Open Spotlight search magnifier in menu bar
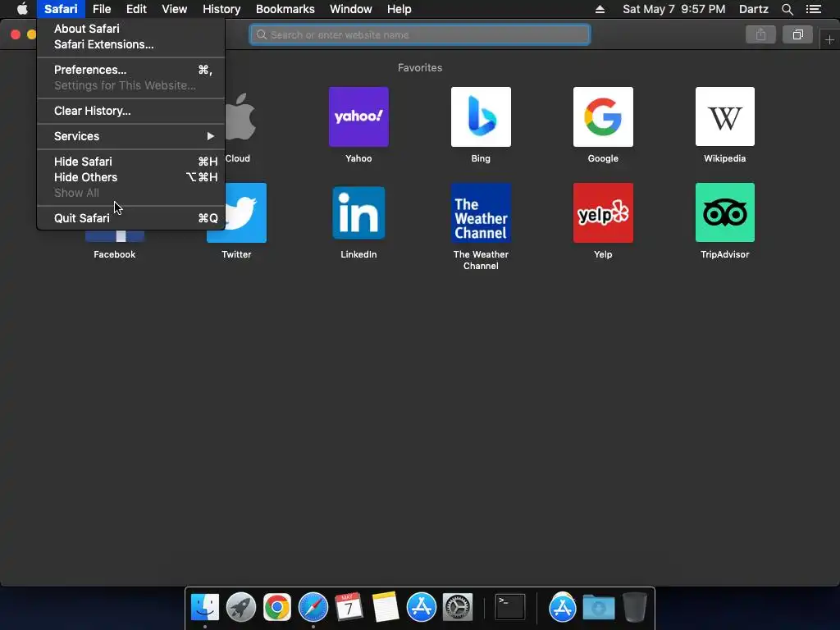Viewport: 840px width, 630px height. [x=787, y=9]
